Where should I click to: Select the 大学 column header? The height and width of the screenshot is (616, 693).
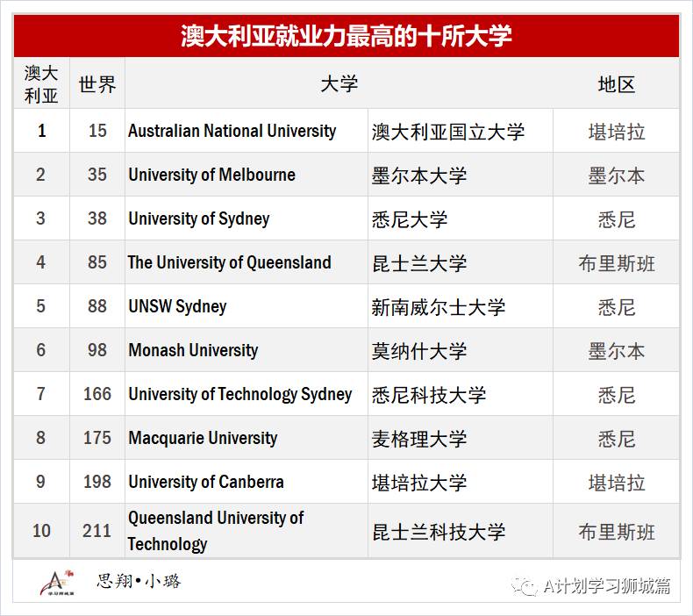click(x=339, y=84)
